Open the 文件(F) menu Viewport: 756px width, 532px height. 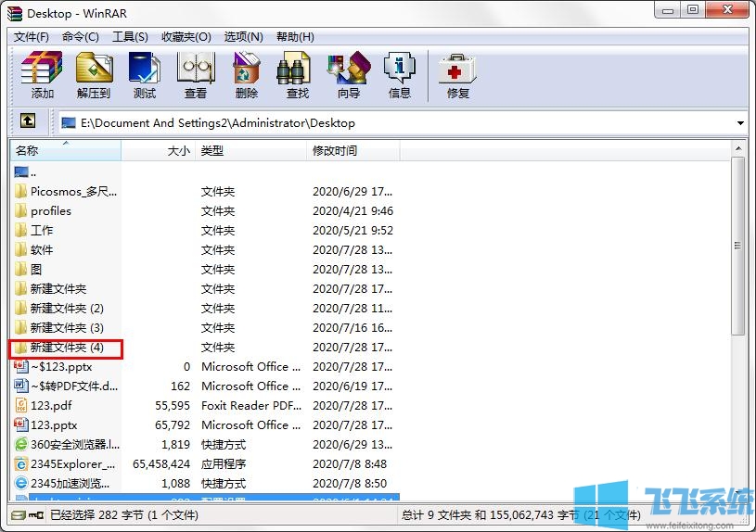coord(32,37)
